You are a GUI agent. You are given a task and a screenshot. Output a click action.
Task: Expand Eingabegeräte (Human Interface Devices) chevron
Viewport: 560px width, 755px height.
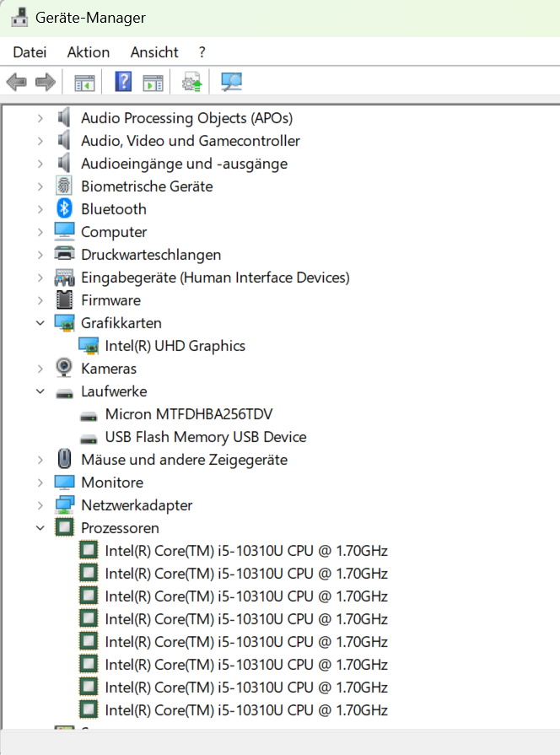click(x=40, y=278)
